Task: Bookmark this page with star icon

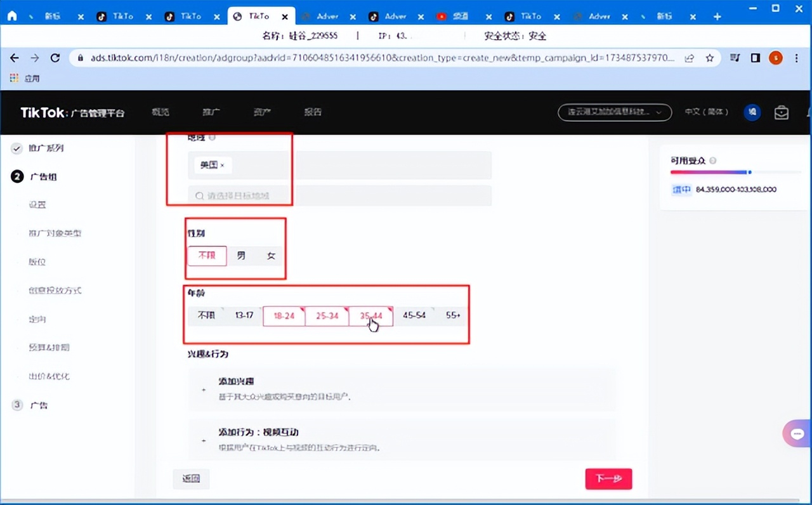Action: 710,58
